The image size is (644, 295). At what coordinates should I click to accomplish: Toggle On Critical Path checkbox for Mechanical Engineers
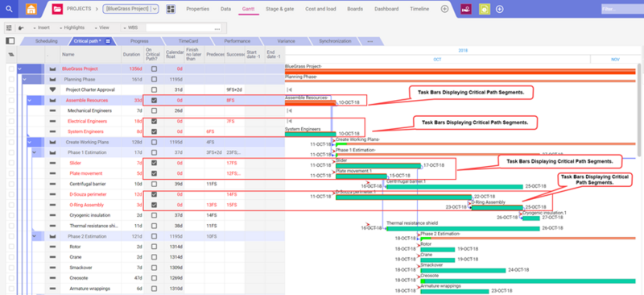pos(154,110)
